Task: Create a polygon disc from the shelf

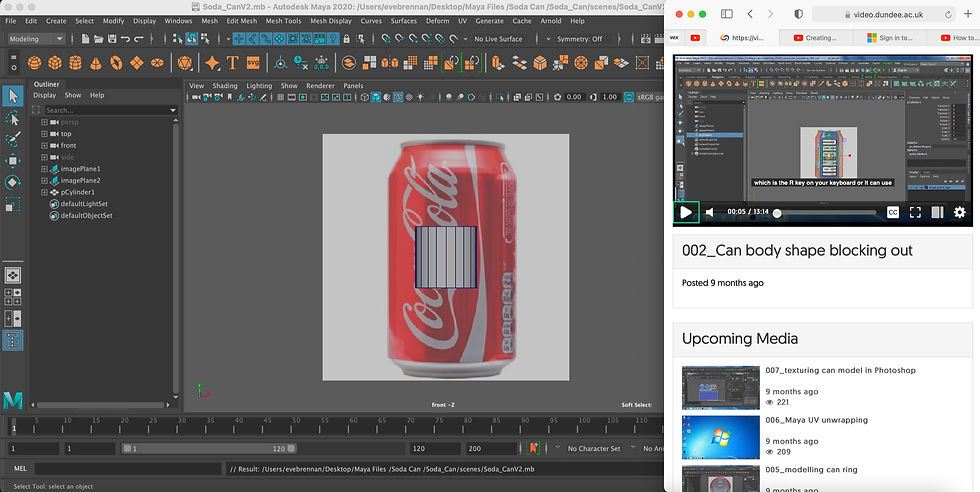Action: coord(157,63)
